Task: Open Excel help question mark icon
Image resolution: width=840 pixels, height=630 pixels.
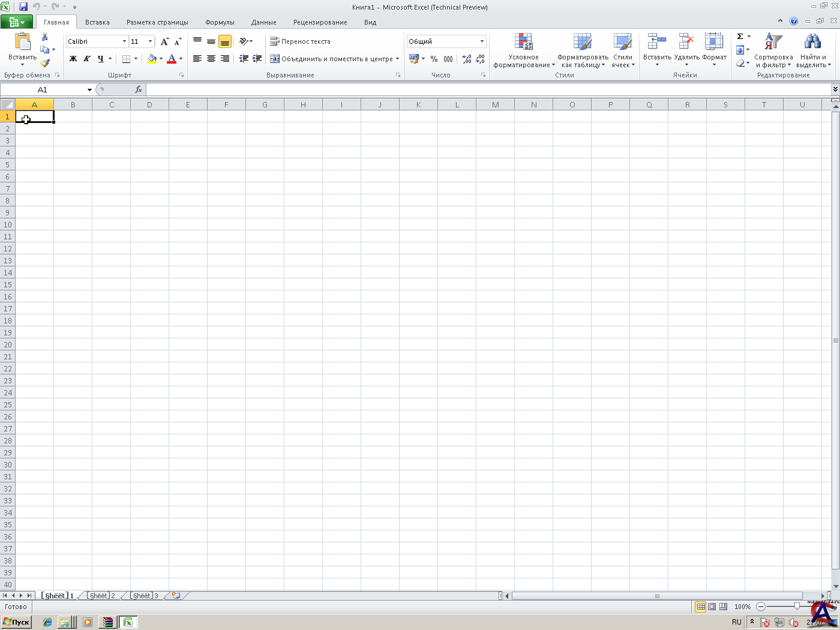Action: point(794,21)
